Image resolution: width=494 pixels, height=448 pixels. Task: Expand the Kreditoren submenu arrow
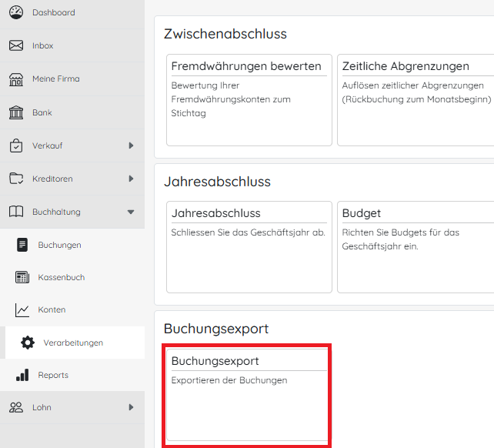(131, 179)
